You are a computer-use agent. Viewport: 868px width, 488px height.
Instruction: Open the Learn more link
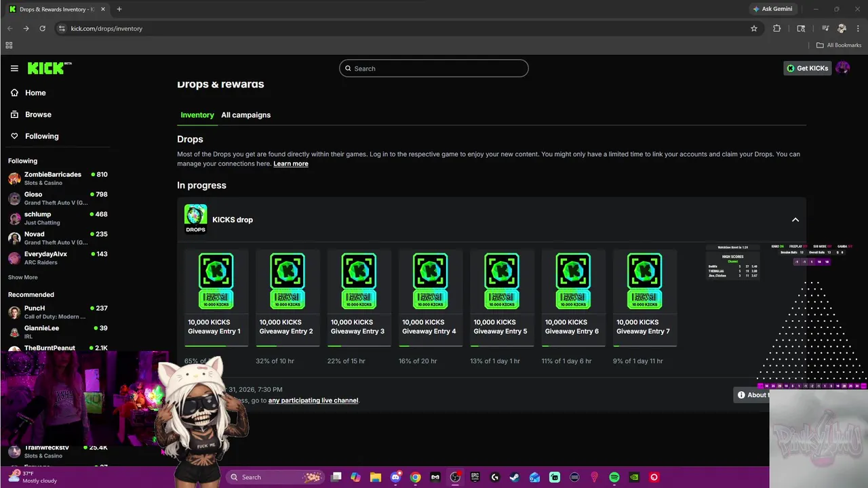tap(291, 163)
